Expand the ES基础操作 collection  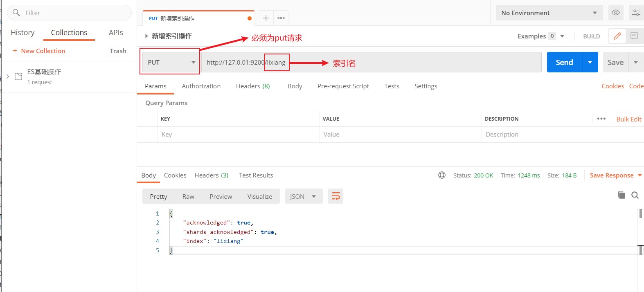coord(8,76)
